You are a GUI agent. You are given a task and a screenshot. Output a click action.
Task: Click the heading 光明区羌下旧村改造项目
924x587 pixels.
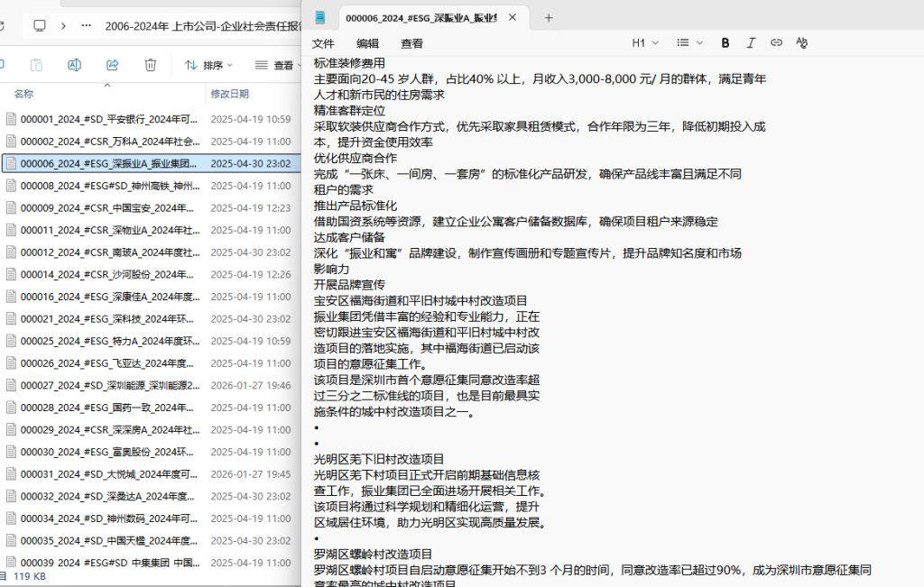coord(379,459)
